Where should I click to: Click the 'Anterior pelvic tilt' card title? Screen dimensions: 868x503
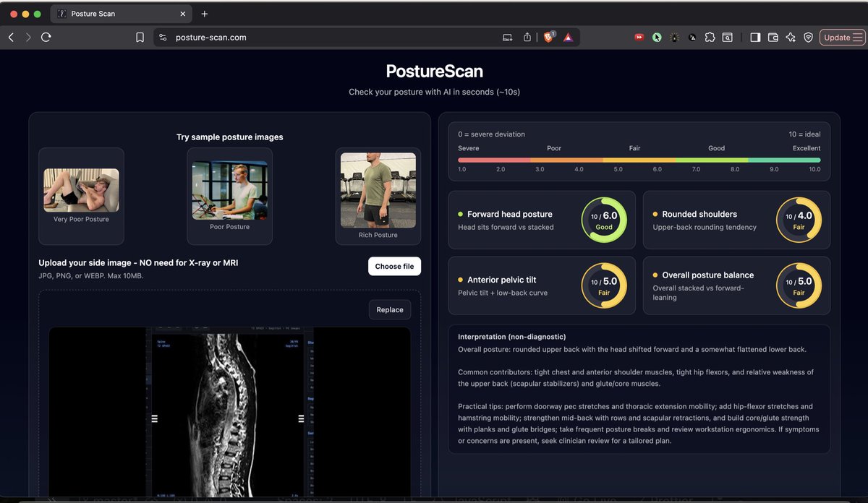point(501,280)
